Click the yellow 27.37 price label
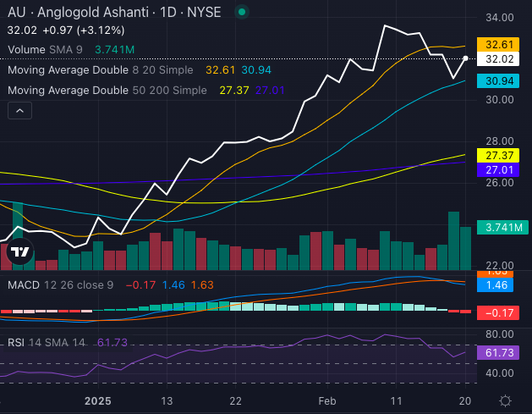532x414 pixels. pyautogui.click(x=497, y=155)
